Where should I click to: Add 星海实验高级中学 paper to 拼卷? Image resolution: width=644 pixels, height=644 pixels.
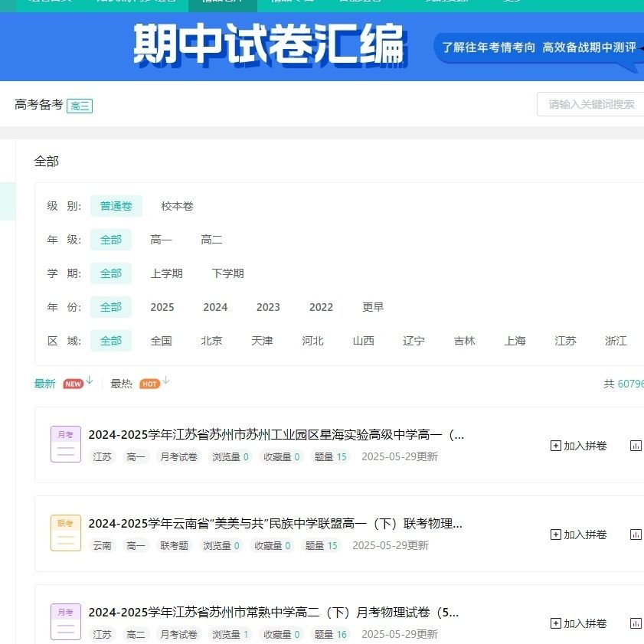tap(578, 446)
